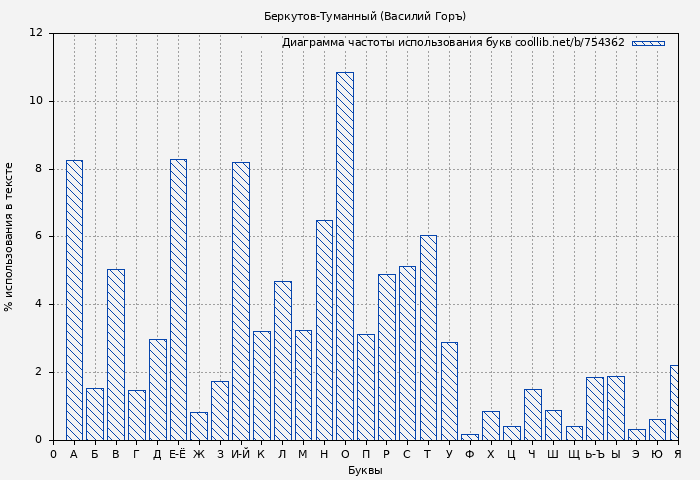
Task: Click the x-axis label Буквы
Action: point(365,470)
